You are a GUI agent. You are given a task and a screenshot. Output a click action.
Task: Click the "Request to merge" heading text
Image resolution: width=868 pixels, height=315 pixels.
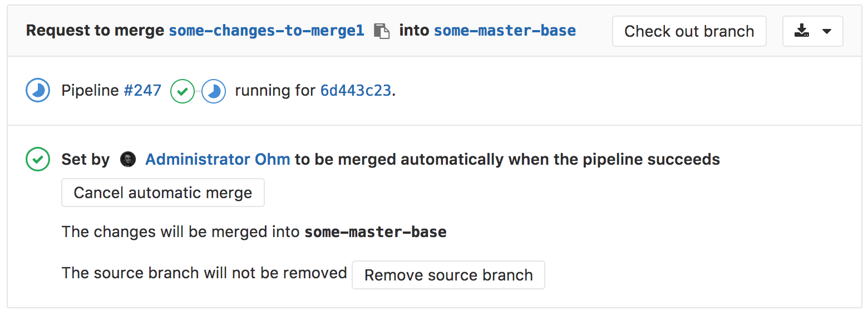pyautogui.click(x=96, y=31)
